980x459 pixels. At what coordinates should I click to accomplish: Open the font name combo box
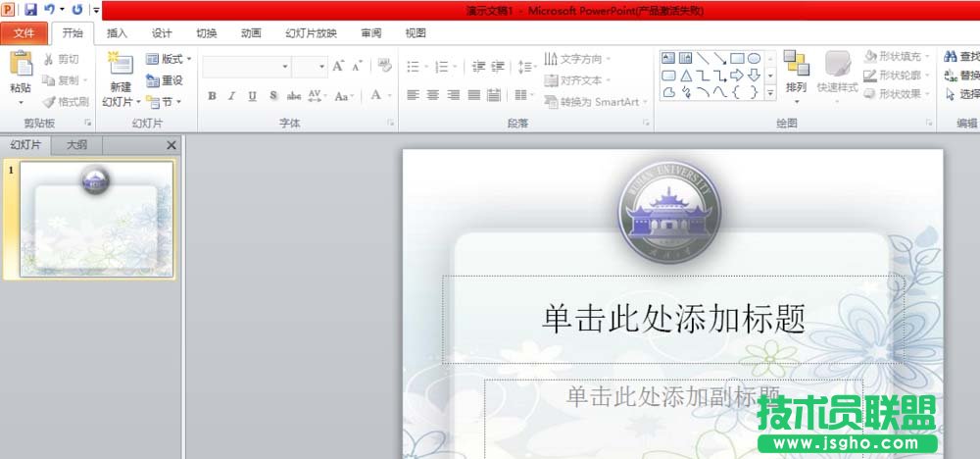pos(246,67)
